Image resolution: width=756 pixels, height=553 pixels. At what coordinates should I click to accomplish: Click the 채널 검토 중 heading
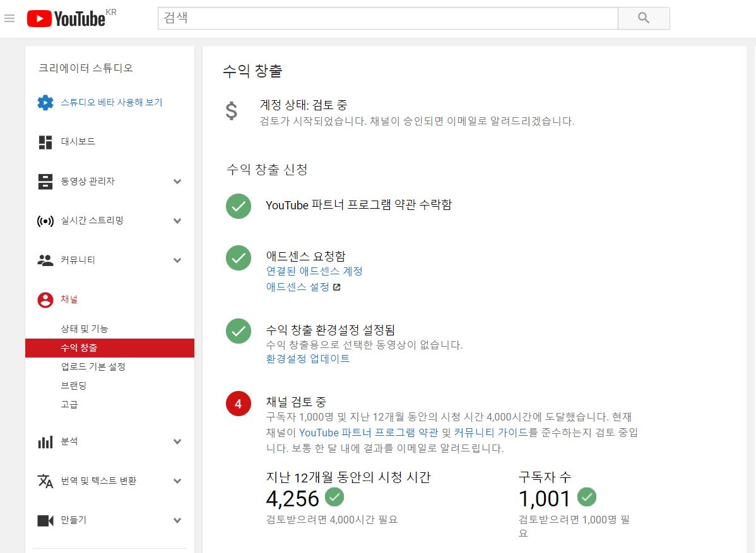296,402
